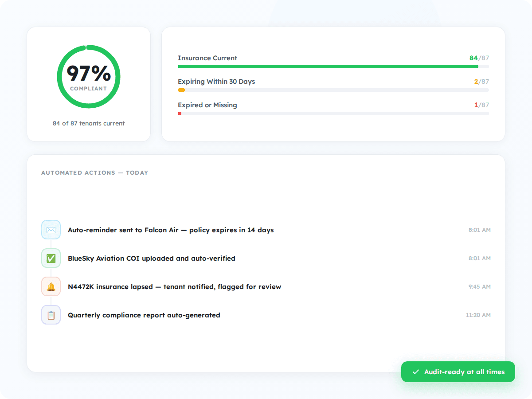The height and width of the screenshot is (399, 532).
Task: Open the clipboard icon for the quarterly compliance report
Action: click(51, 315)
